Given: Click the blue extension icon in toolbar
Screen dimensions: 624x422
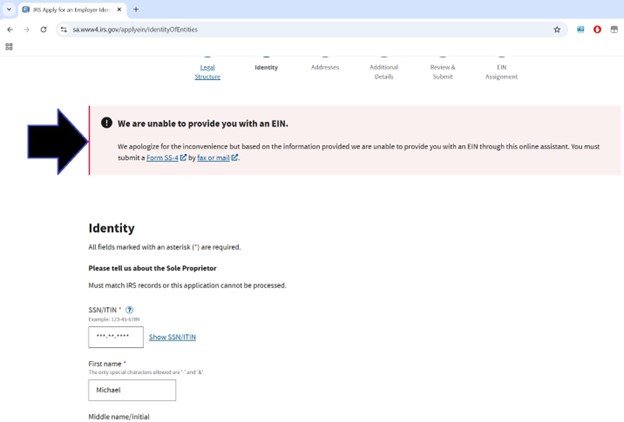Looking at the screenshot, I should coord(581,29).
